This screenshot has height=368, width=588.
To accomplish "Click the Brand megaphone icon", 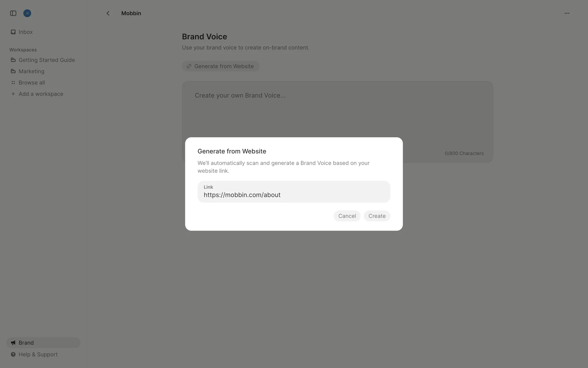I will click(x=13, y=343).
